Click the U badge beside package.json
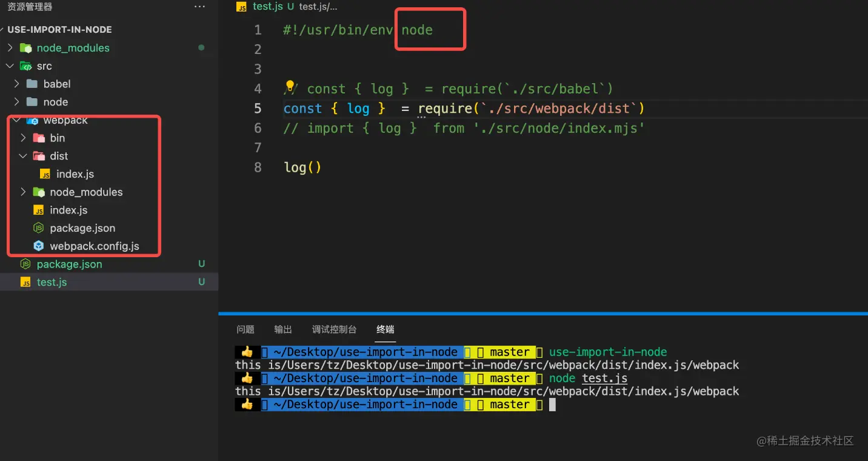The image size is (868, 461). [x=201, y=264]
